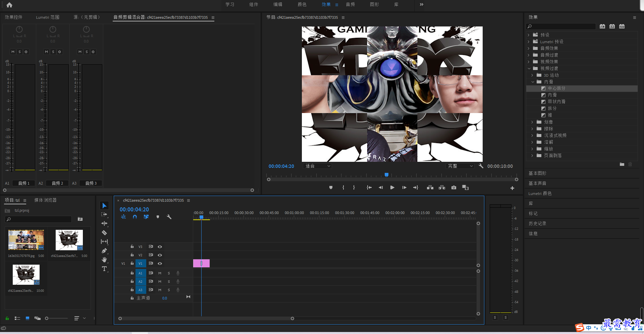The image size is (644, 334).
Task: Click the Play button in Program monitor
Action: point(392,188)
